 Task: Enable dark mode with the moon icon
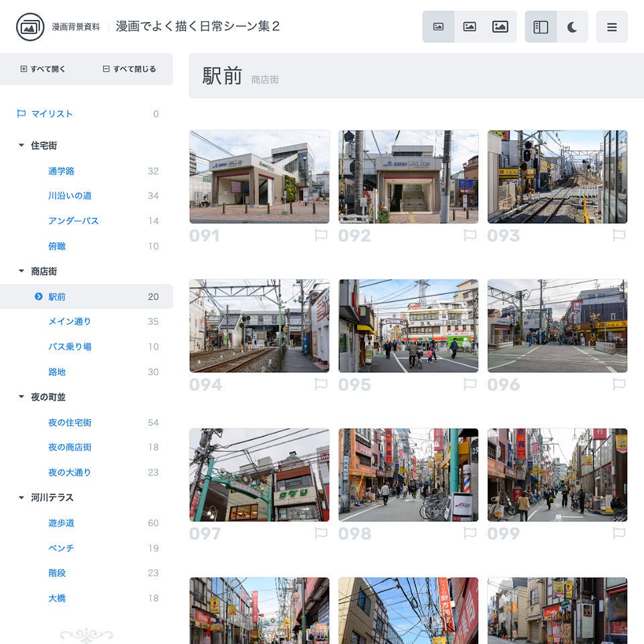point(570,26)
